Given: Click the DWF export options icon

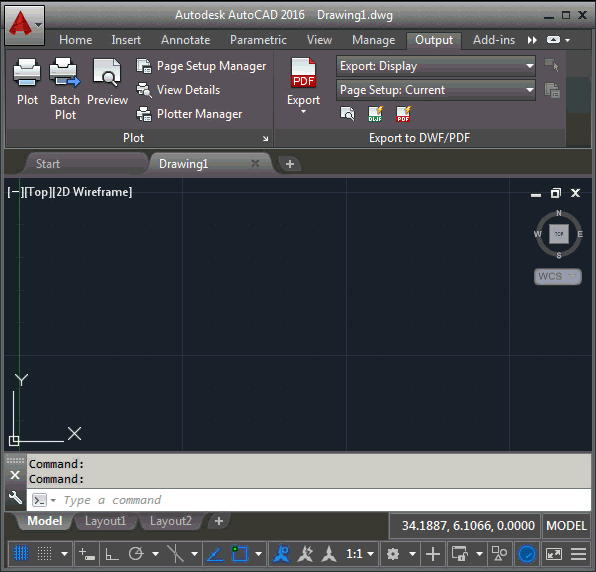Looking at the screenshot, I should coord(376,114).
